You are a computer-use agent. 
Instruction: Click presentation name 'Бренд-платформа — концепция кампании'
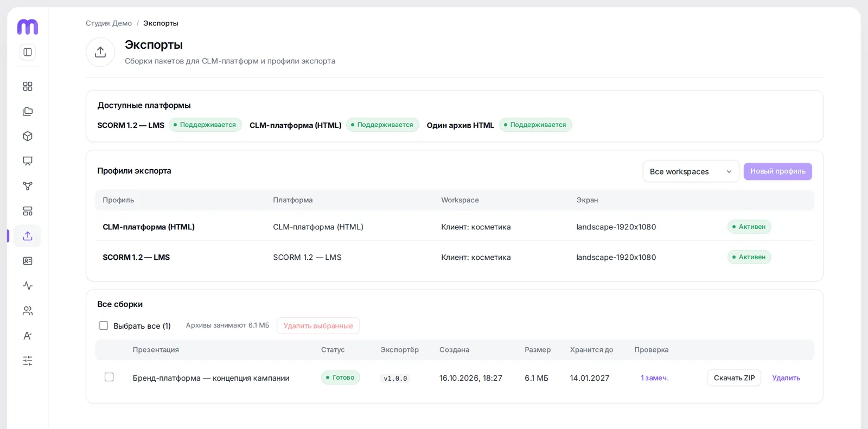211,378
